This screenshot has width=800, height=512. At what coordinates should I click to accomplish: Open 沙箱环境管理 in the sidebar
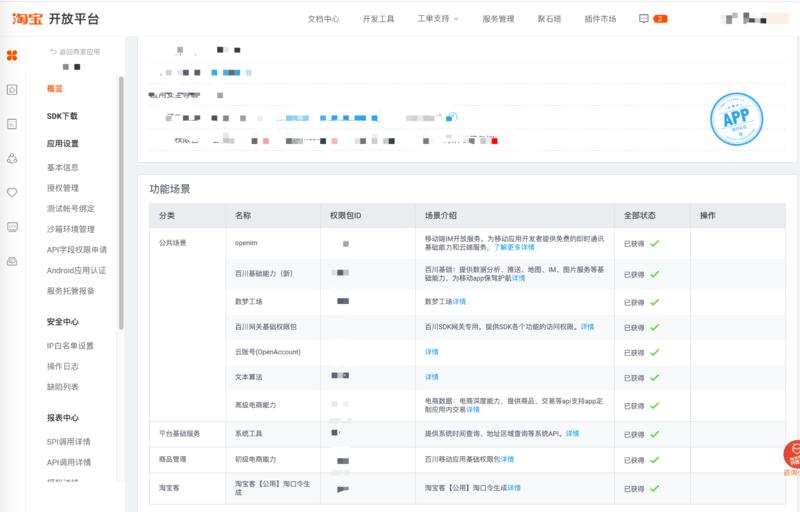[70, 229]
